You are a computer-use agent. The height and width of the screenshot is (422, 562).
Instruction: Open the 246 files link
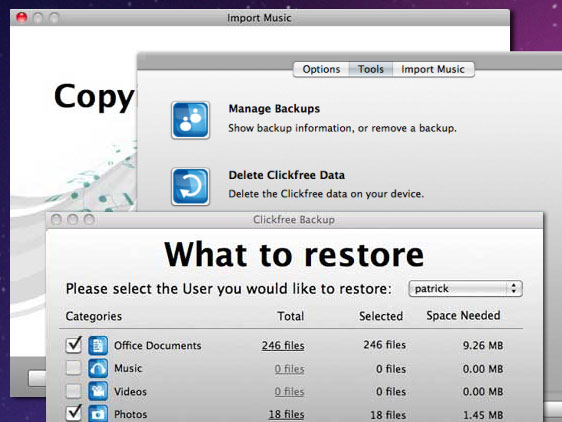click(x=283, y=345)
